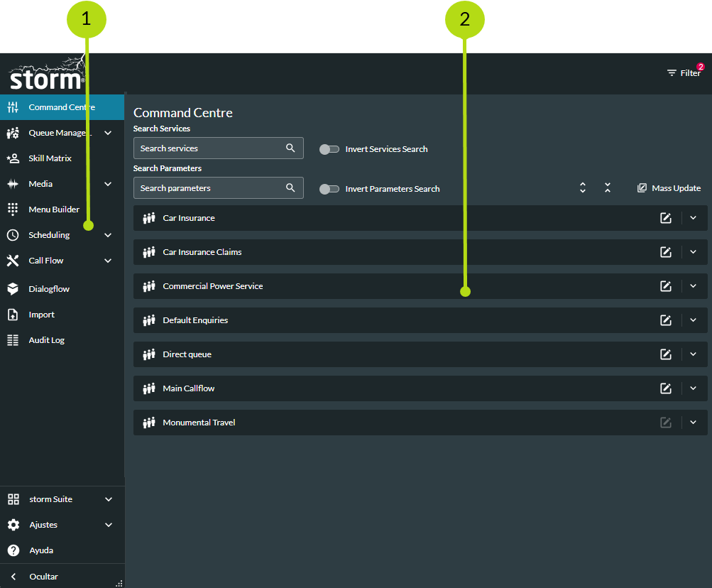Click the search icon in Search services
The width and height of the screenshot is (712, 588).
point(290,148)
